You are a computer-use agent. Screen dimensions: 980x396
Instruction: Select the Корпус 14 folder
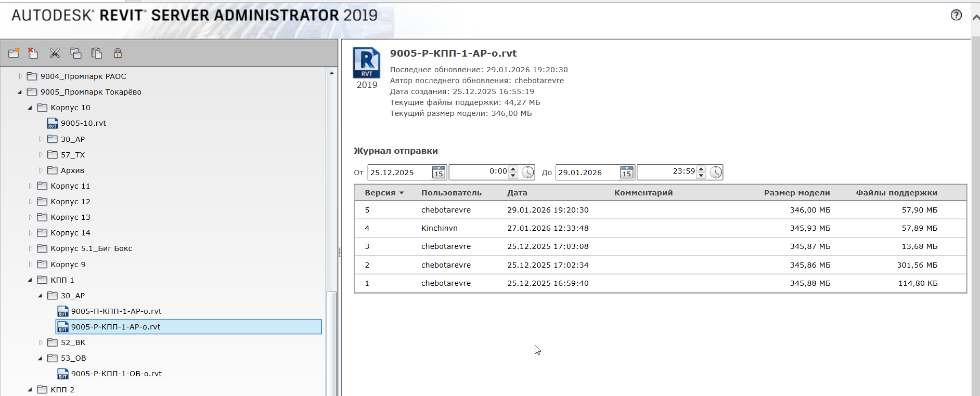tap(71, 233)
